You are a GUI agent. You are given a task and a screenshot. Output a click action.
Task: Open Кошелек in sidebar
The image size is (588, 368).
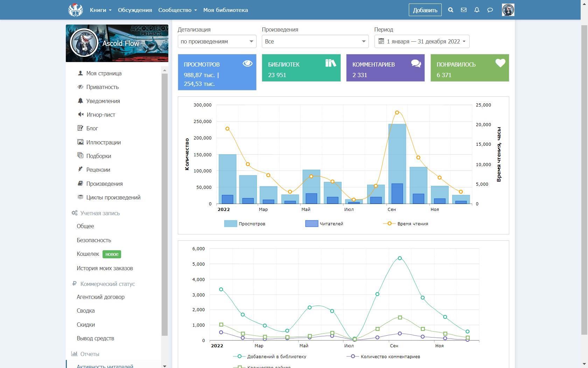88,254
